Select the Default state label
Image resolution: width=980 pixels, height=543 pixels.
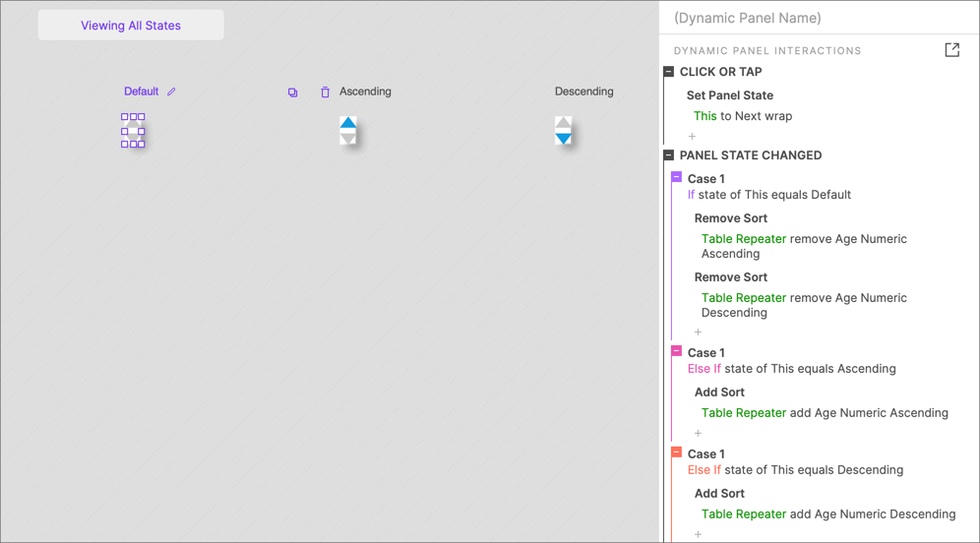point(142,91)
